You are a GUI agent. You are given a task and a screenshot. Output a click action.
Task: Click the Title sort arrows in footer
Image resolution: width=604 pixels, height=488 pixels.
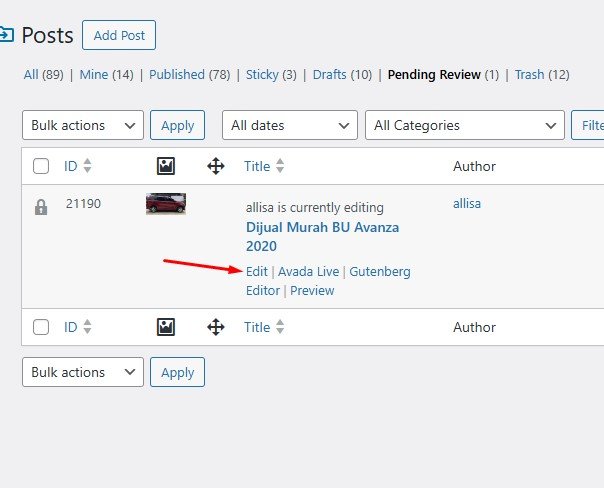pyautogui.click(x=280, y=327)
